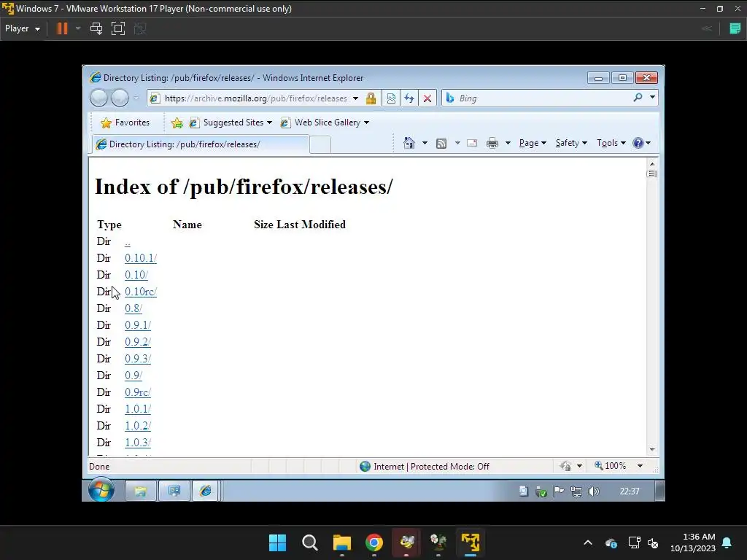Viewport: 747px width, 560px height.
Task: Open File Explorer from host taskbar
Action: click(341, 542)
